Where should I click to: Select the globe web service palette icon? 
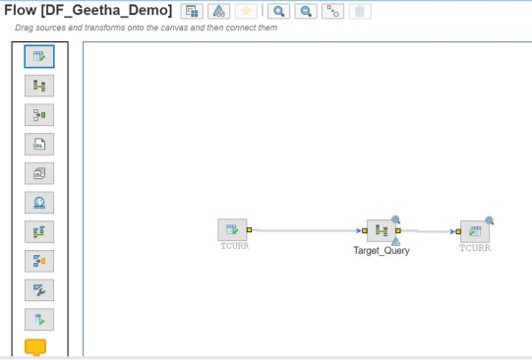coord(39,203)
